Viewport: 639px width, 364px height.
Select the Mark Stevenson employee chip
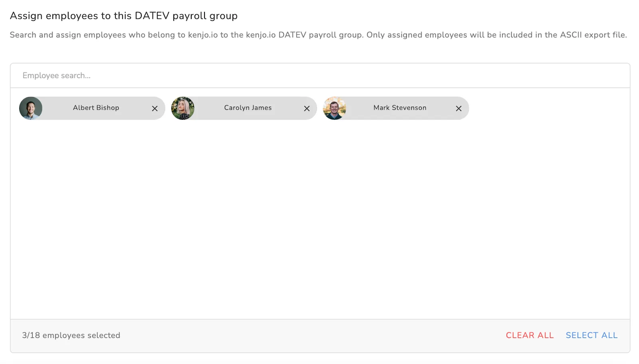point(399,108)
